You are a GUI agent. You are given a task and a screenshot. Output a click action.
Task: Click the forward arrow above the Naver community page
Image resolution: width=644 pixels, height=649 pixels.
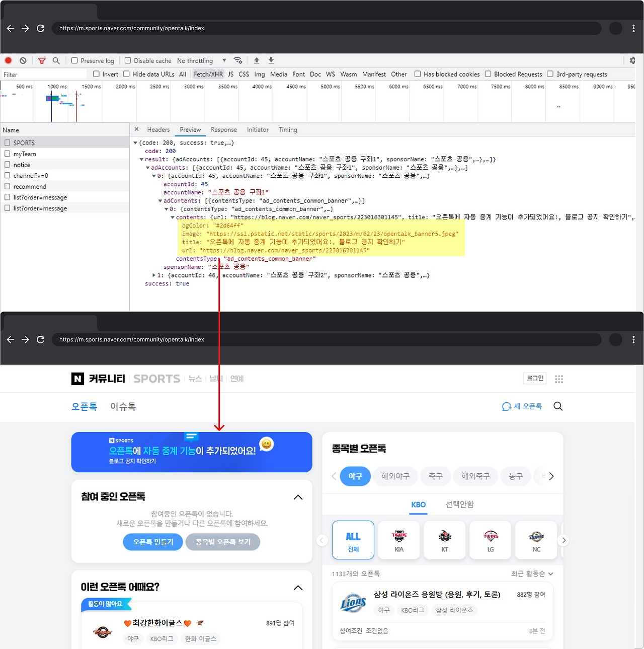(26, 339)
